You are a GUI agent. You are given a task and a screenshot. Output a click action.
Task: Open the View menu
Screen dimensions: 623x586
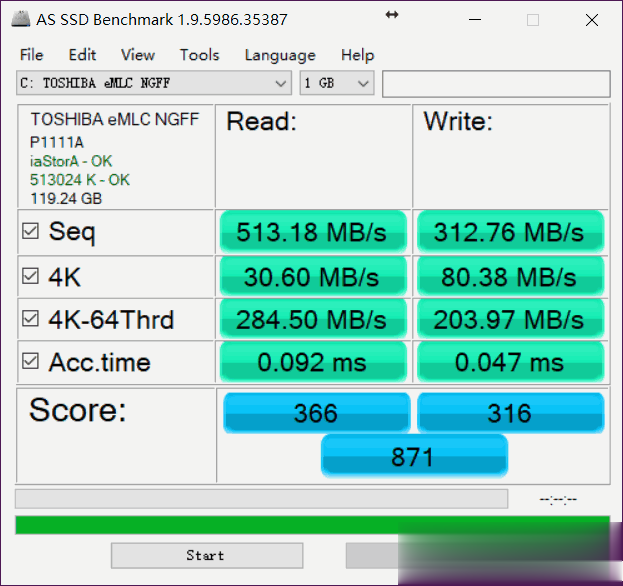(x=138, y=55)
